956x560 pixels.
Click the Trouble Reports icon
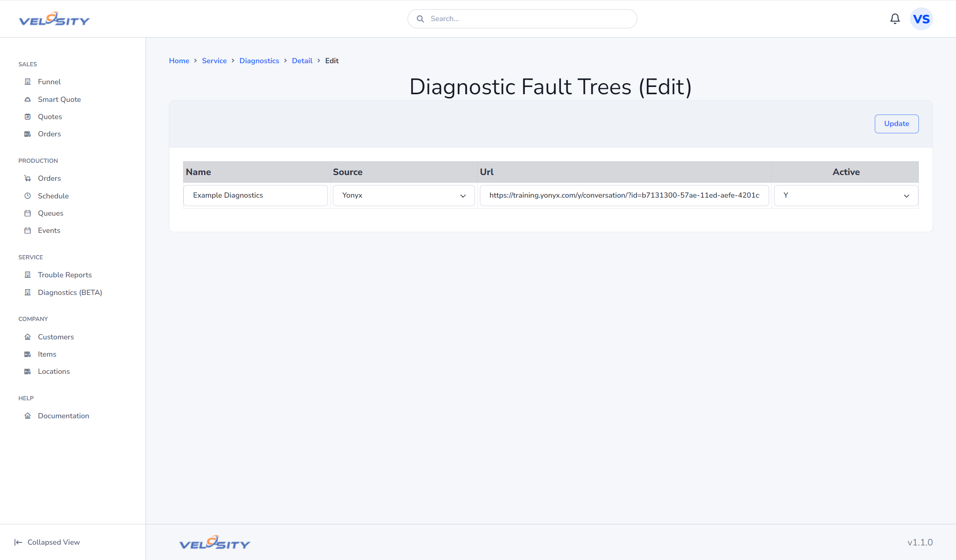pos(28,275)
